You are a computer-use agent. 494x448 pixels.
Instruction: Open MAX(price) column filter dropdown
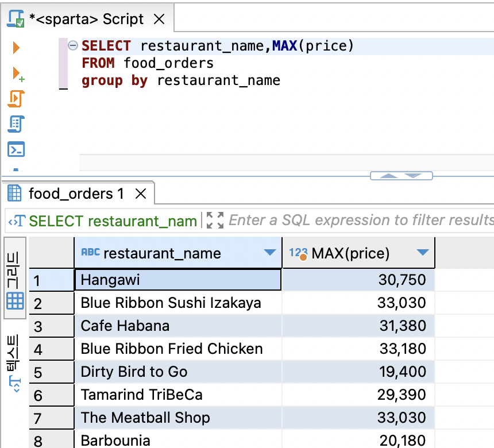coord(422,252)
